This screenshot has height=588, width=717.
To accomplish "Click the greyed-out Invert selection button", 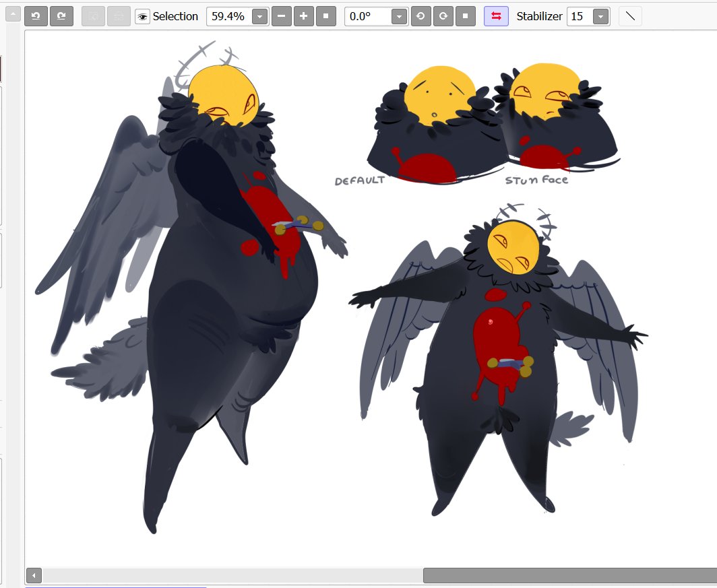I will (x=119, y=16).
